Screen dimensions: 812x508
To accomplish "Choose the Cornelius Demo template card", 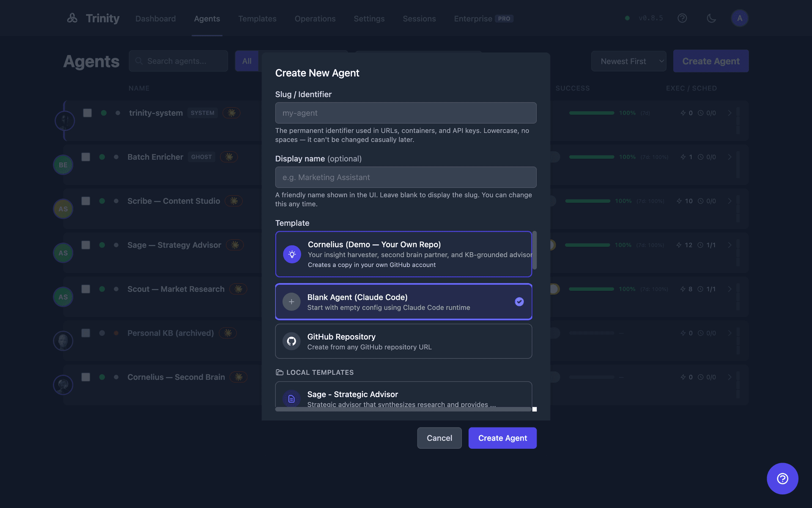I will pos(403,254).
